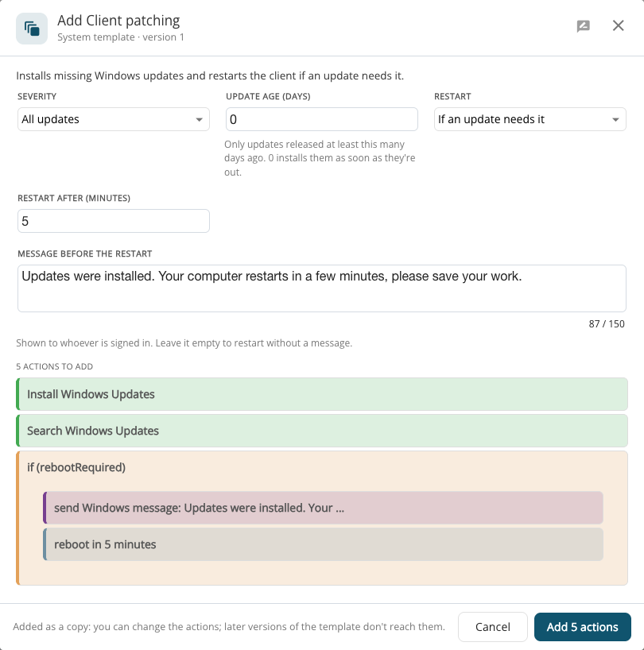
Task: Close the Add Client patching dialog
Action: tap(618, 25)
